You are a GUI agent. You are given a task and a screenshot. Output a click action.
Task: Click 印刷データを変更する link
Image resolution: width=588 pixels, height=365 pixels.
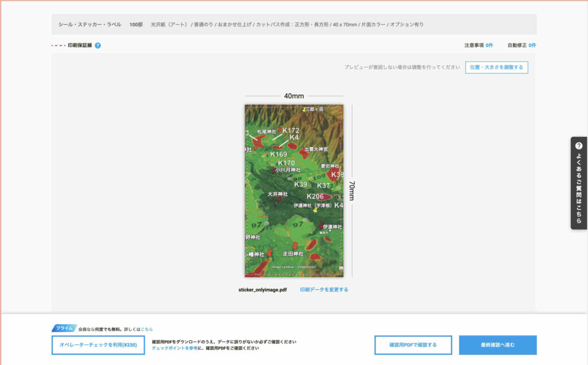click(x=324, y=290)
